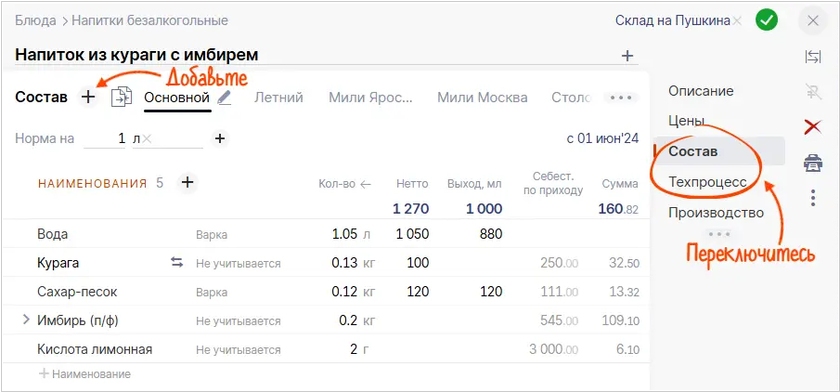Expand the Имбирь (п/ф) row

pyautogui.click(x=26, y=320)
